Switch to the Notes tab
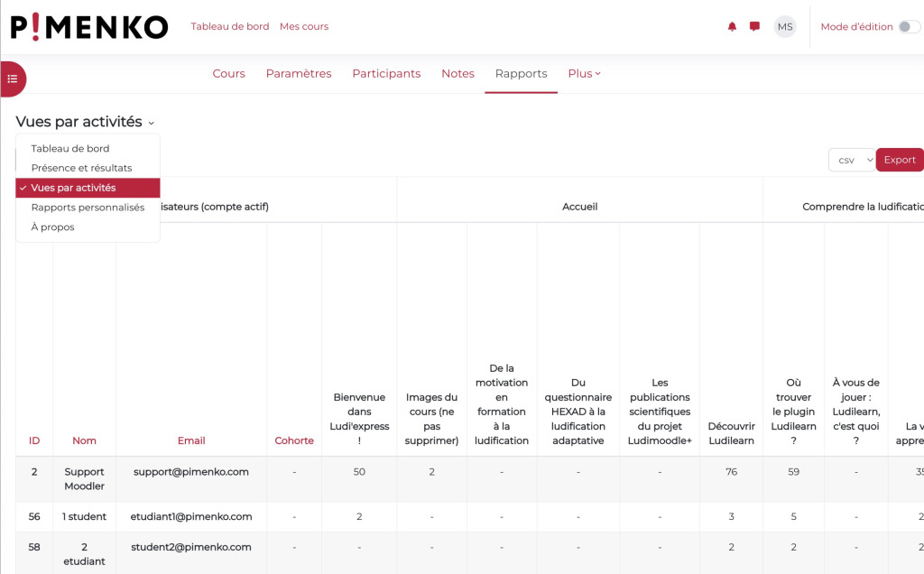This screenshot has height=574, width=924. click(x=457, y=73)
